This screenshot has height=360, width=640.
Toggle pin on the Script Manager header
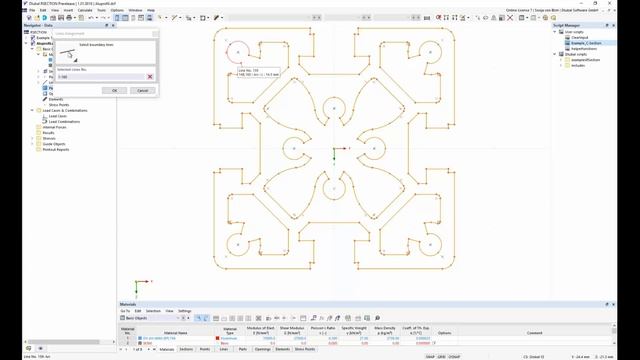(607, 25)
